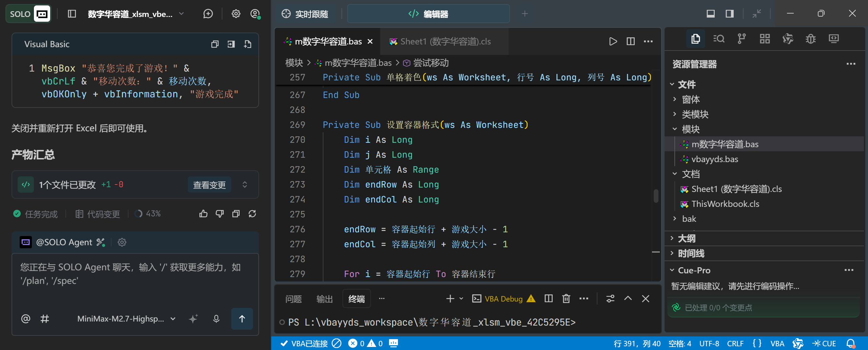Expand the file changes summary row
Viewport: 868px width, 350px height.
[245, 184]
